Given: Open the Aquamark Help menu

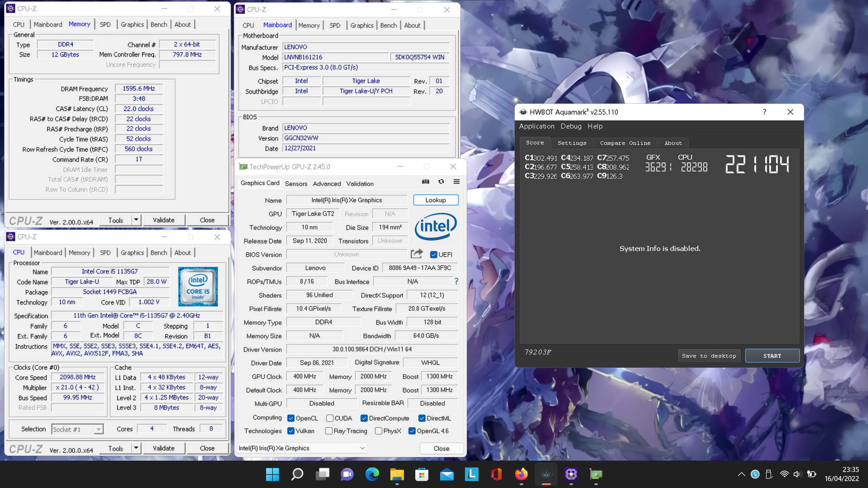Looking at the screenshot, I should point(595,126).
